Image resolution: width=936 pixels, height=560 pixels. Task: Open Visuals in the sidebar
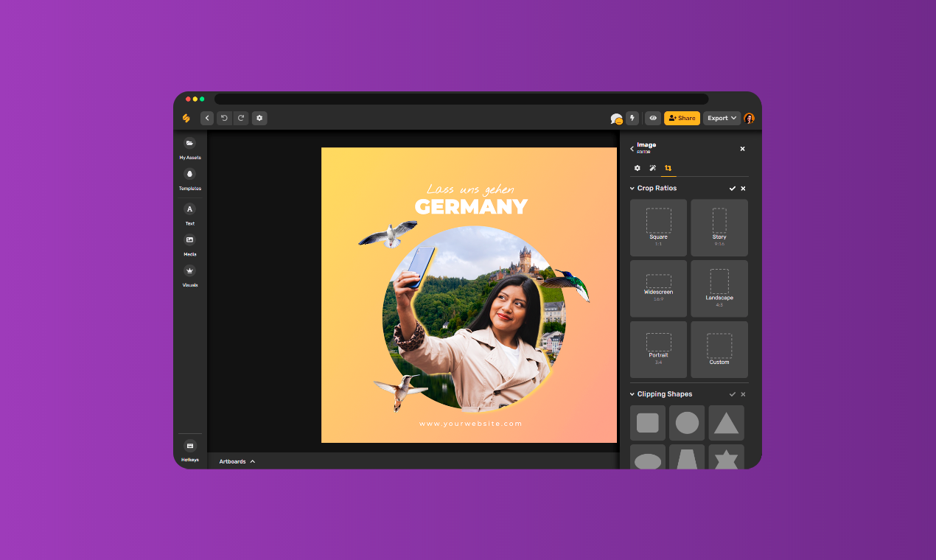point(189,275)
